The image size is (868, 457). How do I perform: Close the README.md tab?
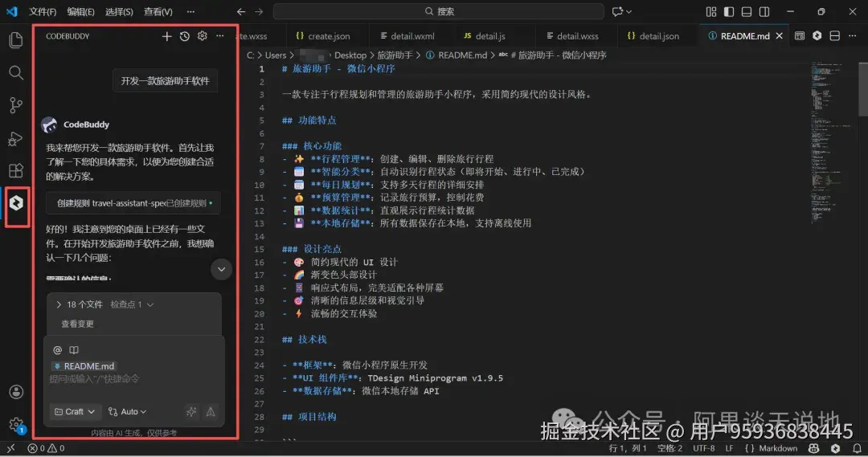pyautogui.click(x=780, y=36)
